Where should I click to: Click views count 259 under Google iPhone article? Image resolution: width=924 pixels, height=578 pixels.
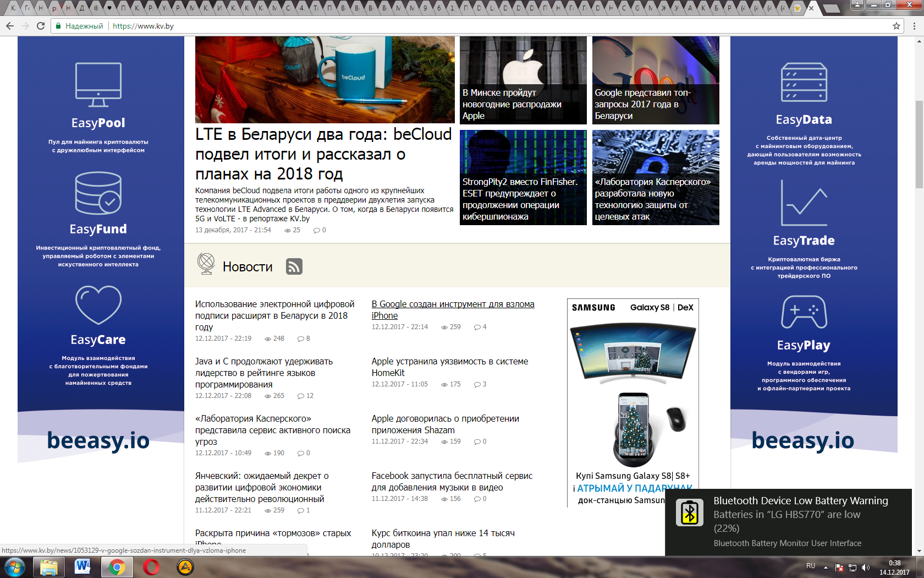(x=451, y=327)
